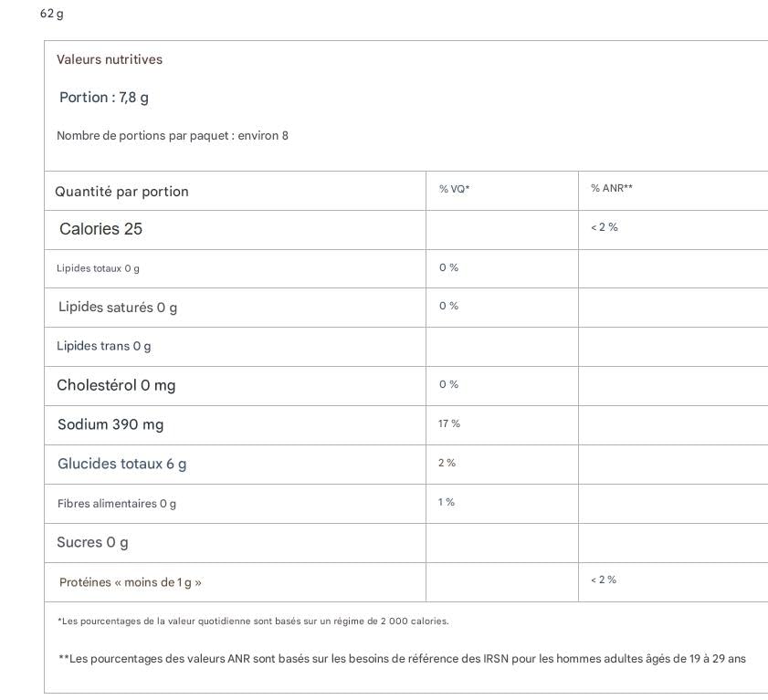
Task: Click the "Sucres 0 g" cell
Action: (x=92, y=542)
